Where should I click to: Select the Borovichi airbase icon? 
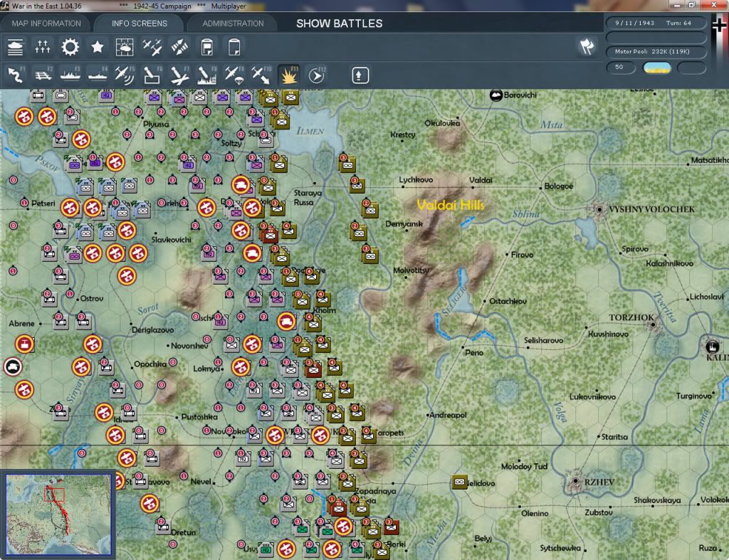coord(496,95)
